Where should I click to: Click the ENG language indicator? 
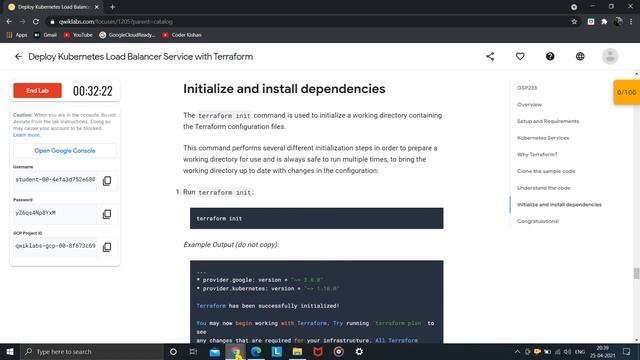point(580,351)
